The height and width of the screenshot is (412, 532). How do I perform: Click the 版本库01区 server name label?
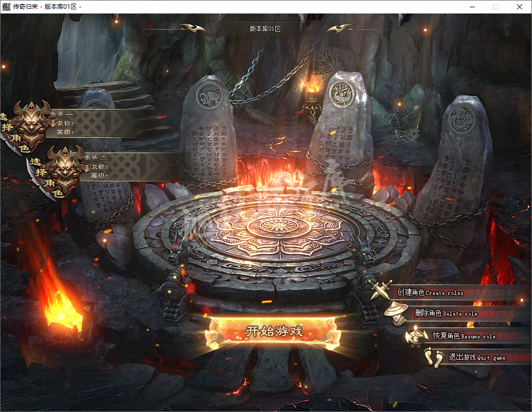(x=265, y=29)
